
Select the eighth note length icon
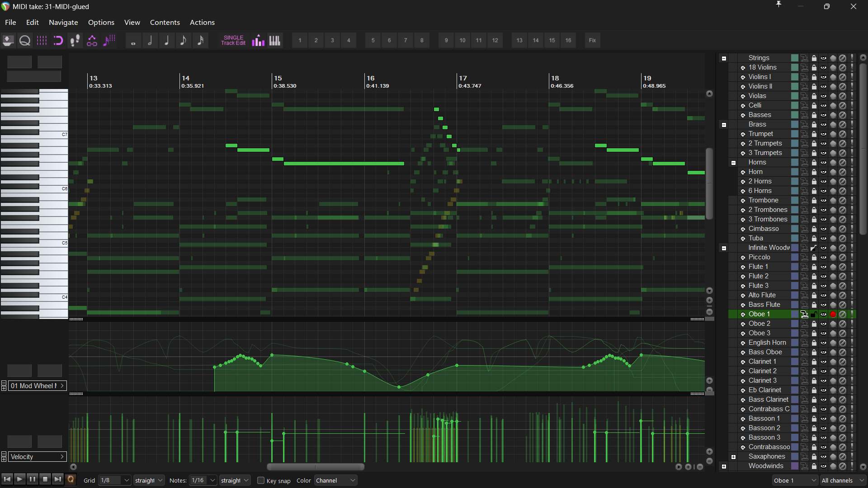pyautogui.click(x=183, y=41)
